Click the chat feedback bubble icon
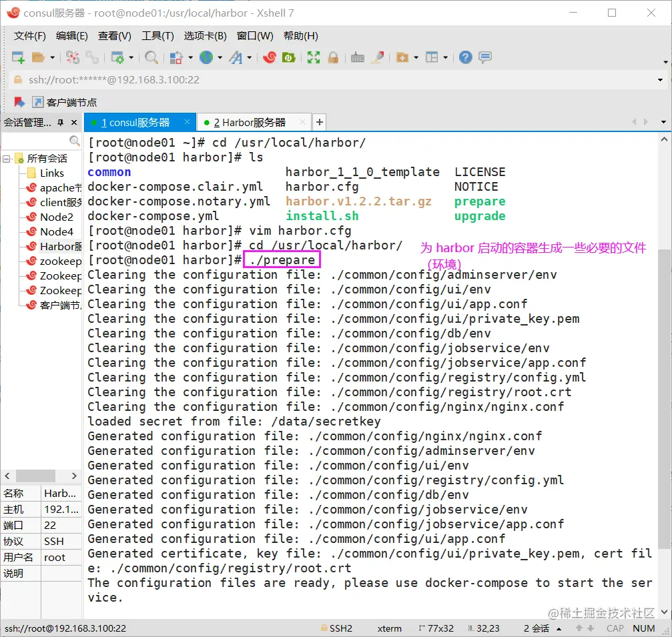The width and height of the screenshot is (672, 637). [484, 57]
